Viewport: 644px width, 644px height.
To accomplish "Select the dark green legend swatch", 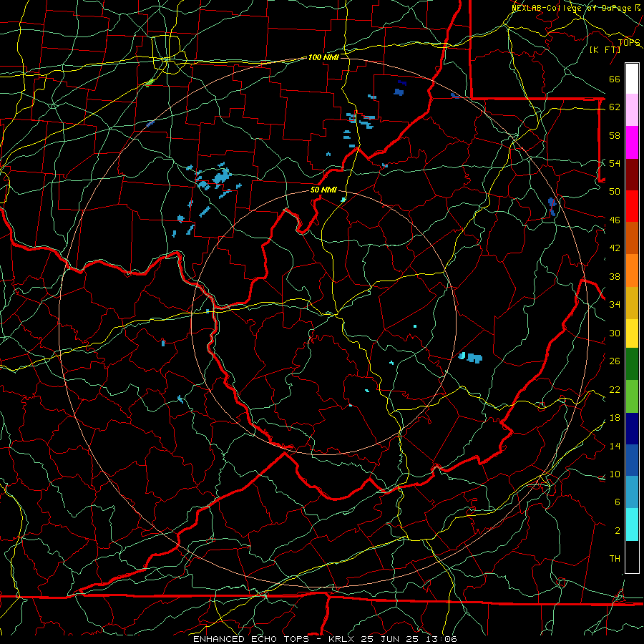I will pyautogui.click(x=632, y=364).
